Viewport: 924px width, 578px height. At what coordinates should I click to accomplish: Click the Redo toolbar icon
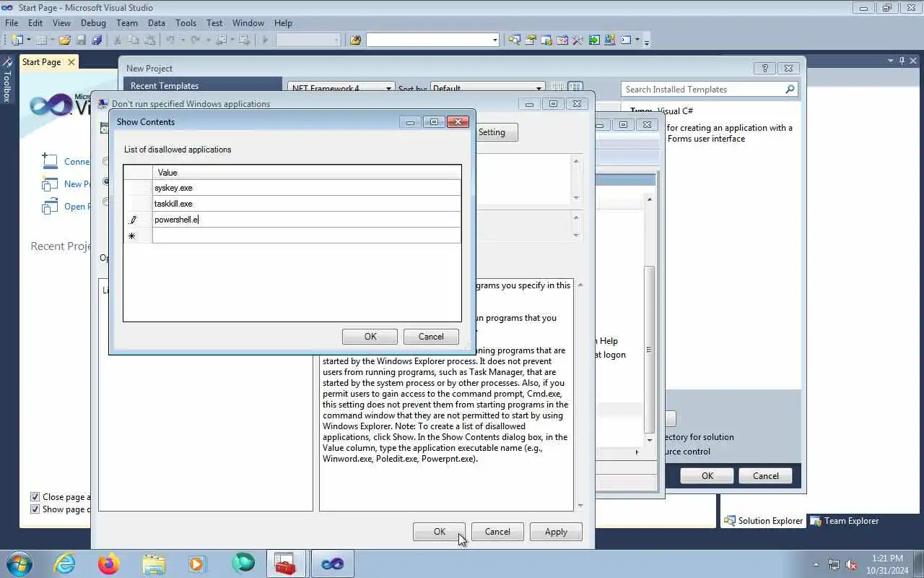click(x=195, y=40)
